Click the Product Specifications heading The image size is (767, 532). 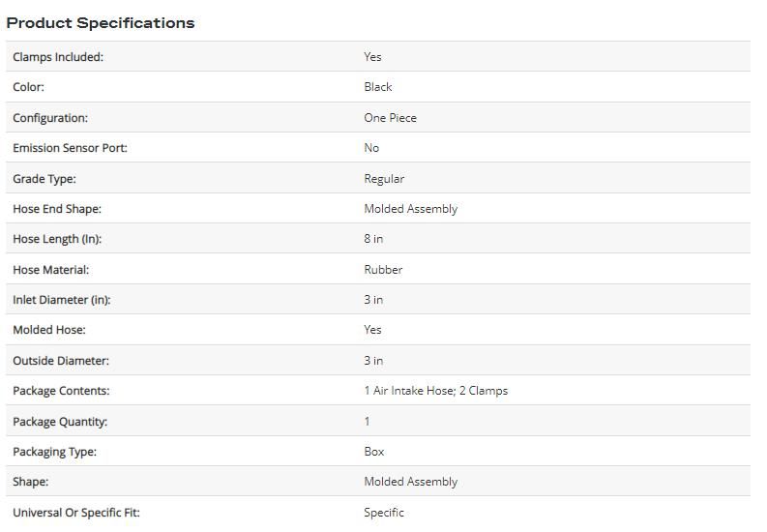(x=101, y=23)
